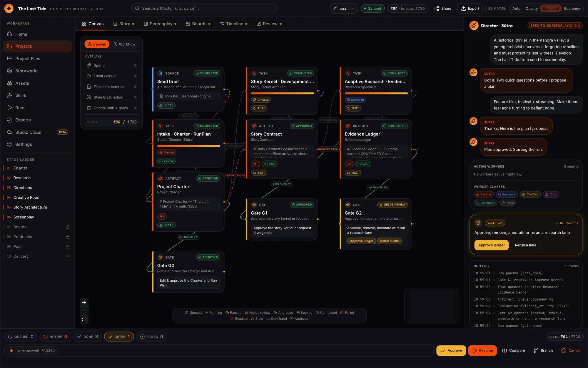Viewport: 588px width, 368px height.
Task: Click the Story Contract artifact icon
Action: [x=254, y=126]
